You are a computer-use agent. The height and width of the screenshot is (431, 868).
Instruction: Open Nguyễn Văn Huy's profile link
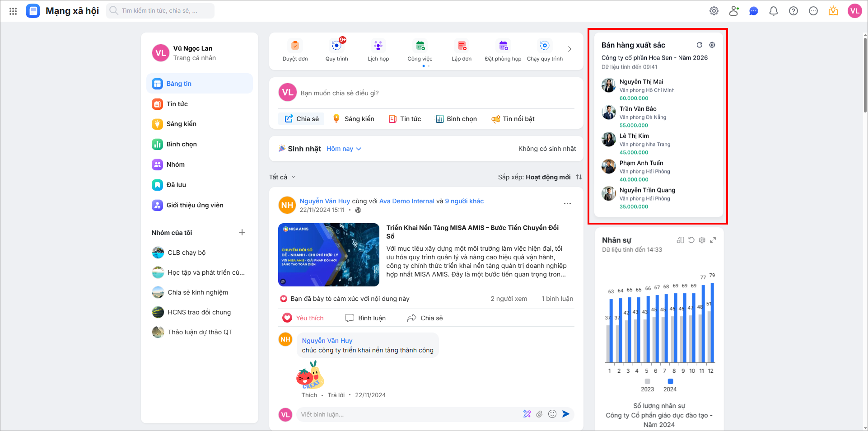325,201
